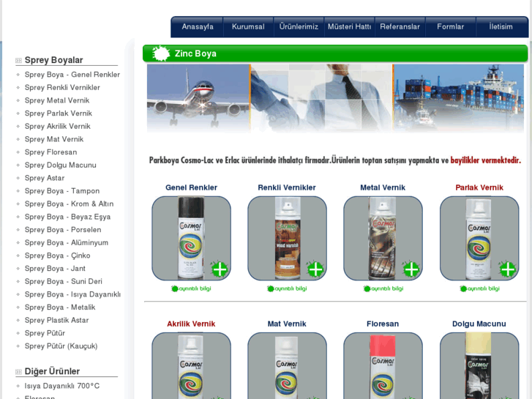Viewport: 532px width, 399px height.
Task: Open the Genel Renkler product title
Action: (191, 187)
